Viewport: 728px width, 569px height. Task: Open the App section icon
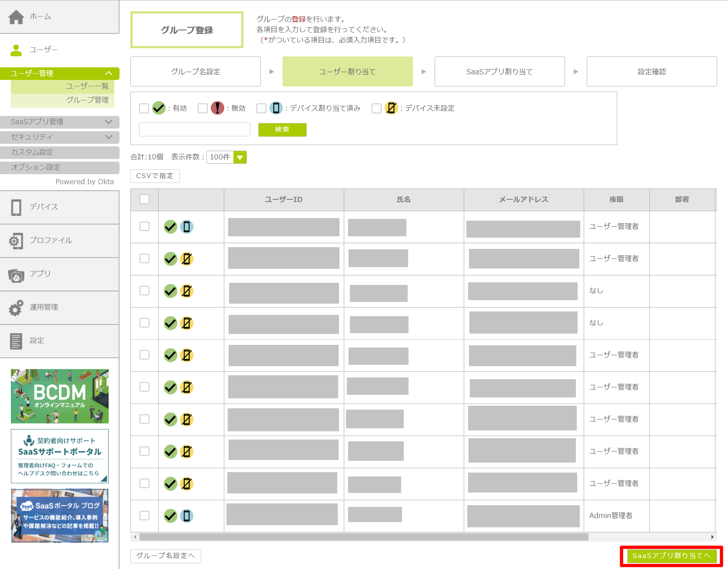click(x=16, y=275)
